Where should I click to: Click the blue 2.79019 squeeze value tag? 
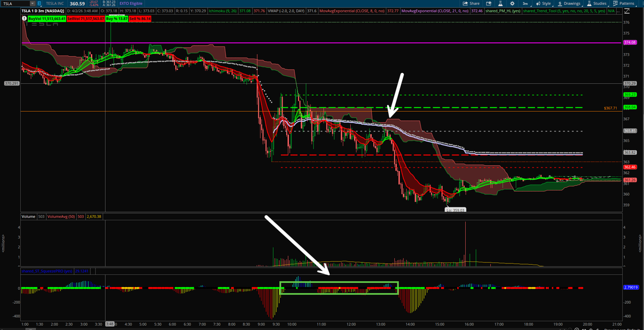[631, 288]
